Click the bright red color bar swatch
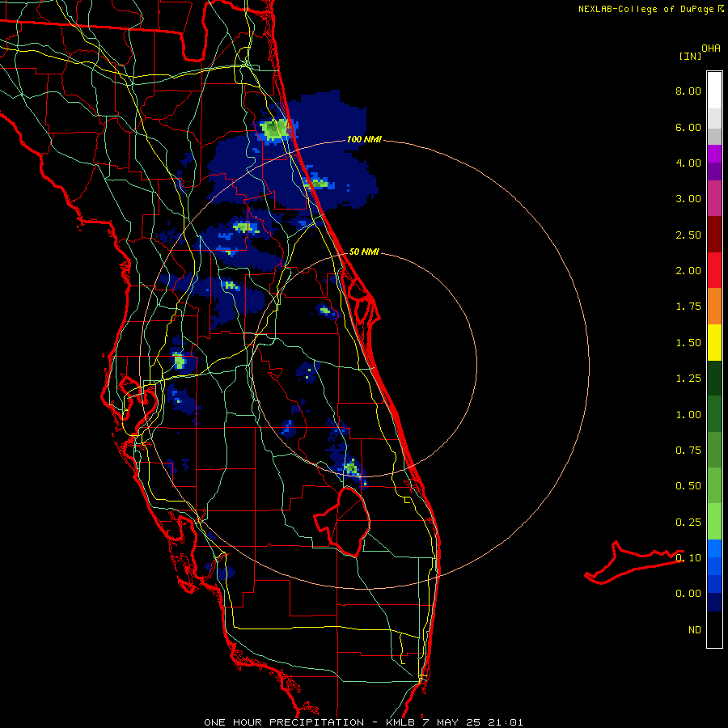Screen dimensions: 728x728 [x=714, y=270]
